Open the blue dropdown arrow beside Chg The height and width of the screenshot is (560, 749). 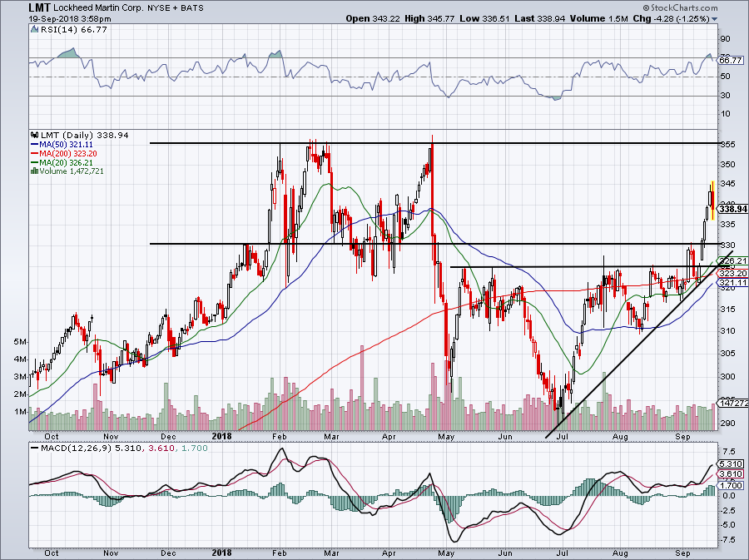(715, 19)
